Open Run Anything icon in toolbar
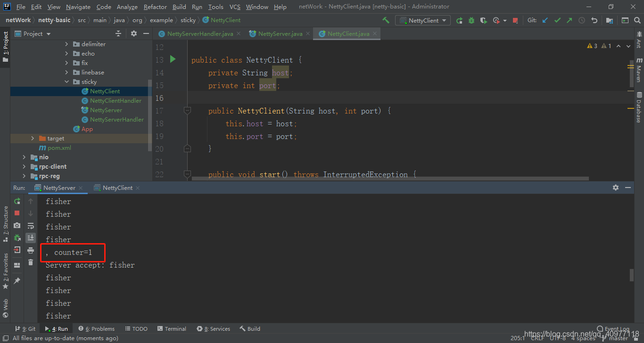 click(625, 20)
